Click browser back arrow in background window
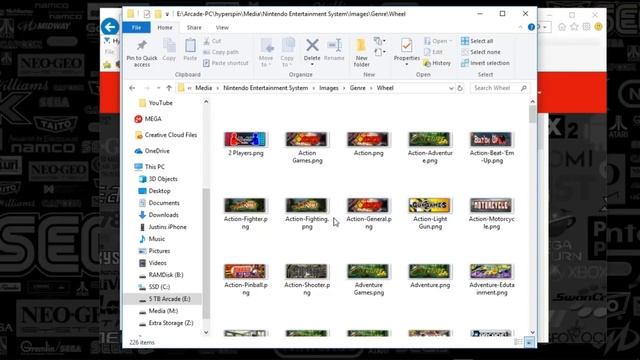This screenshot has width=640, height=360. pyautogui.click(x=110, y=27)
